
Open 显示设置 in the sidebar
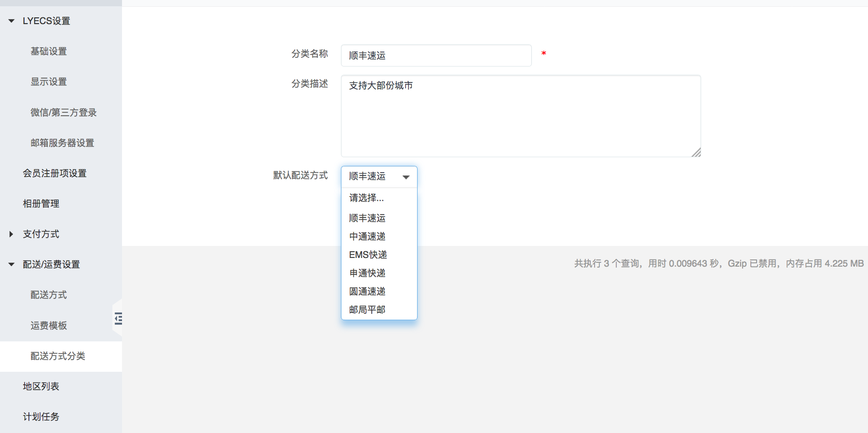click(x=49, y=81)
